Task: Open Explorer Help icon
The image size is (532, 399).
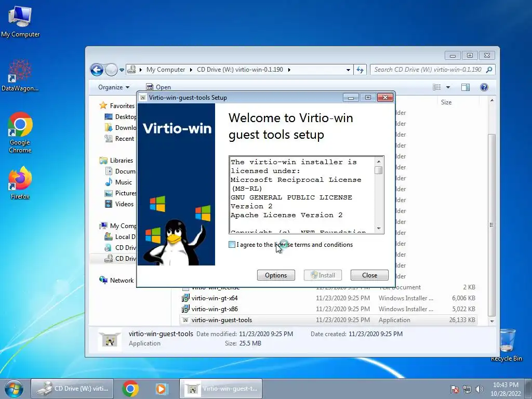Action: pos(484,87)
